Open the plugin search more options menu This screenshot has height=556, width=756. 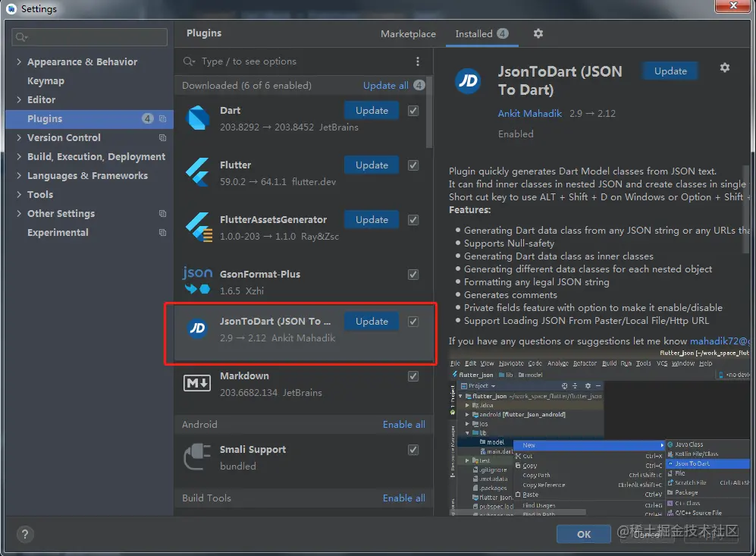(x=418, y=61)
